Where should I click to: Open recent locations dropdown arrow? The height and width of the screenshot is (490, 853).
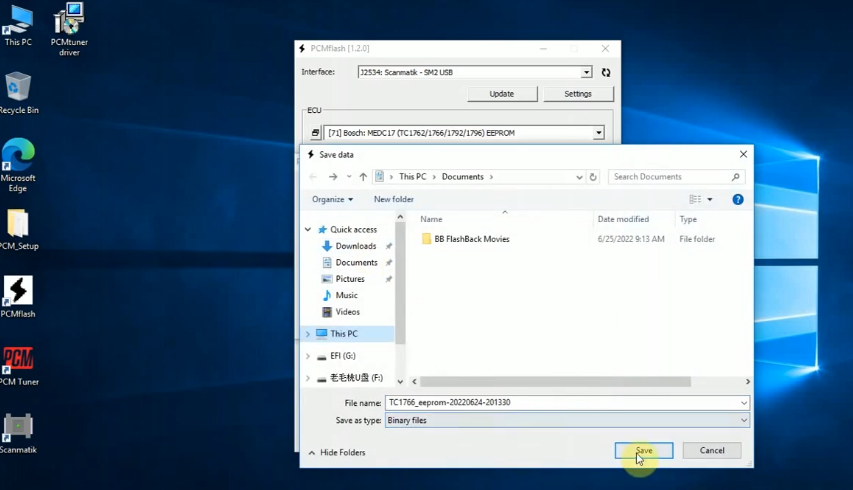(349, 177)
